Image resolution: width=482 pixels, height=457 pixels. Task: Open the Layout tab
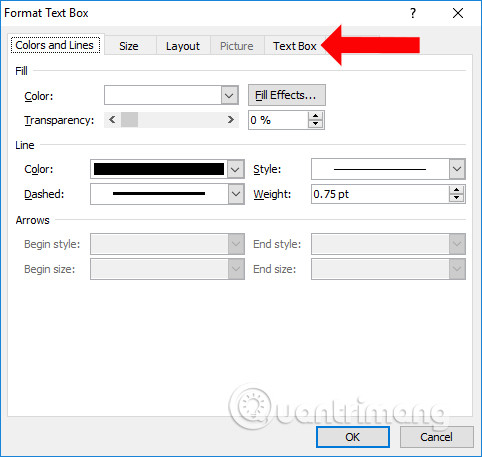click(183, 46)
